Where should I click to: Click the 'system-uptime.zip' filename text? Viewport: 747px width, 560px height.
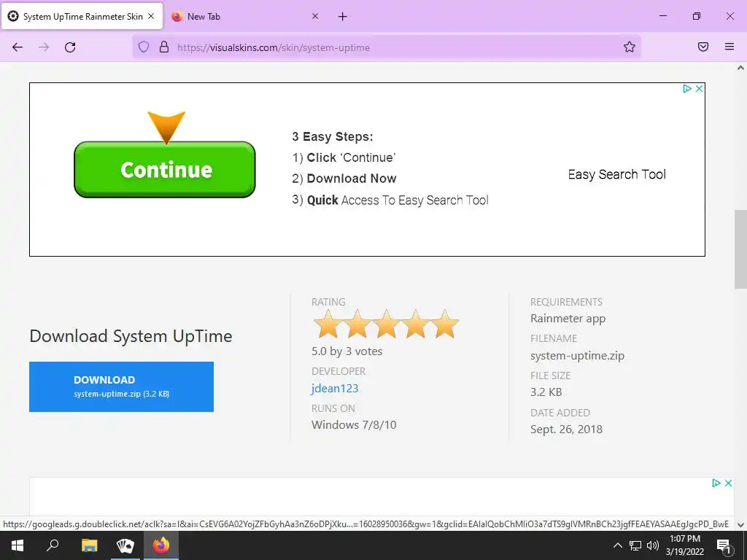[x=577, y=356]
